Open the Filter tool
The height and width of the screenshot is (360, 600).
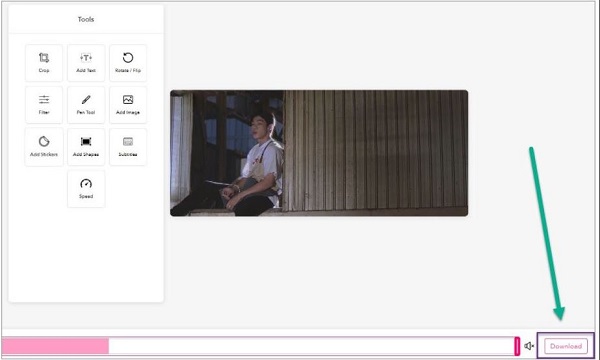44,105
